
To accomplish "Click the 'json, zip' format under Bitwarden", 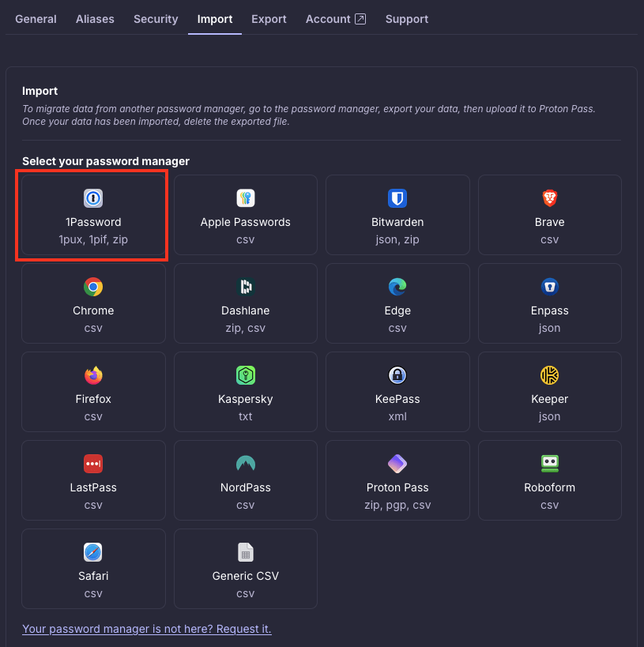I will point(397,239).
